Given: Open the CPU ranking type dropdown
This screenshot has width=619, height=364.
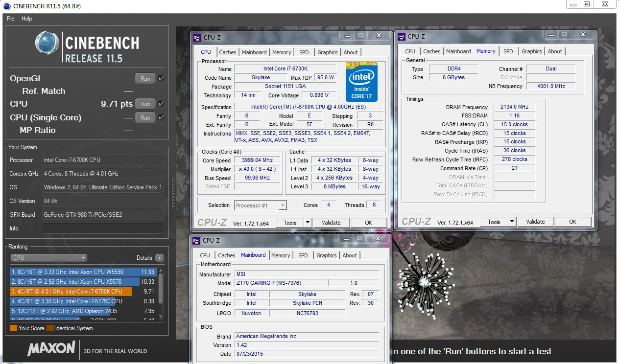Looking at the screenshot, I should coord(48,258).
